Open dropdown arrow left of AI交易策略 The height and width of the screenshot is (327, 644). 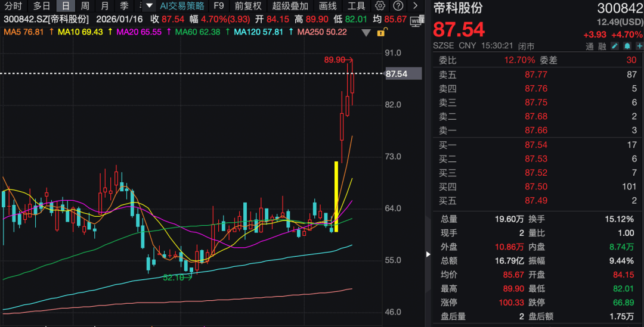pyautogui.click(x=148, y=6)
